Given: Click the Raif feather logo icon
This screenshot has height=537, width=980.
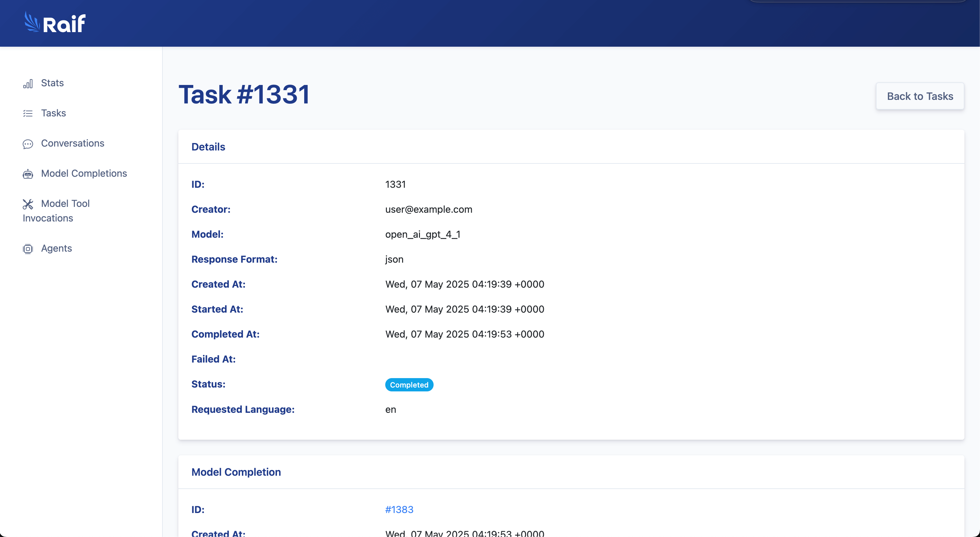Looking at the screenshot, I should click(32, 22).
